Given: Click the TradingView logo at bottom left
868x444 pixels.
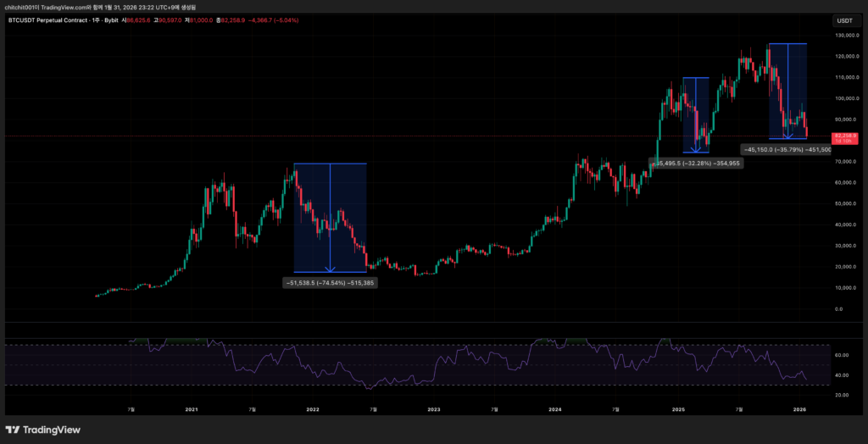Looking at the screenshot, I should (43, 430).
